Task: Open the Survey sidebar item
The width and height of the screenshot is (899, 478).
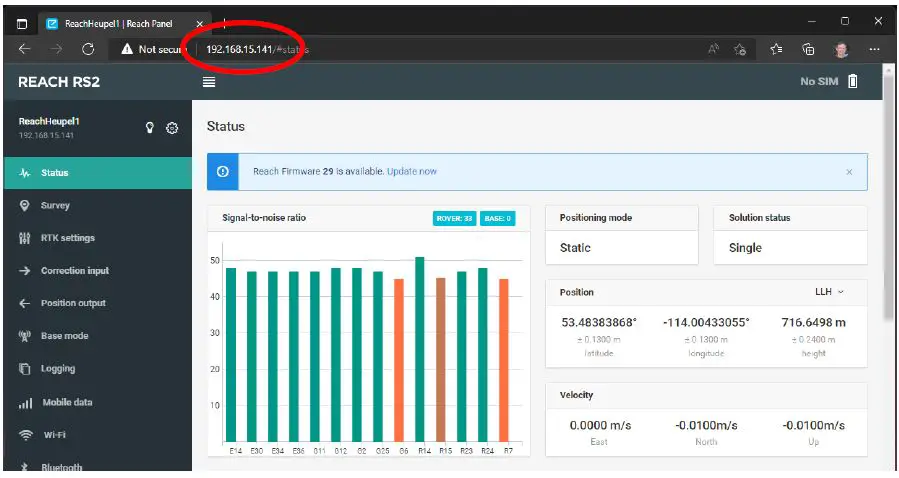Action: click(98, 205)
